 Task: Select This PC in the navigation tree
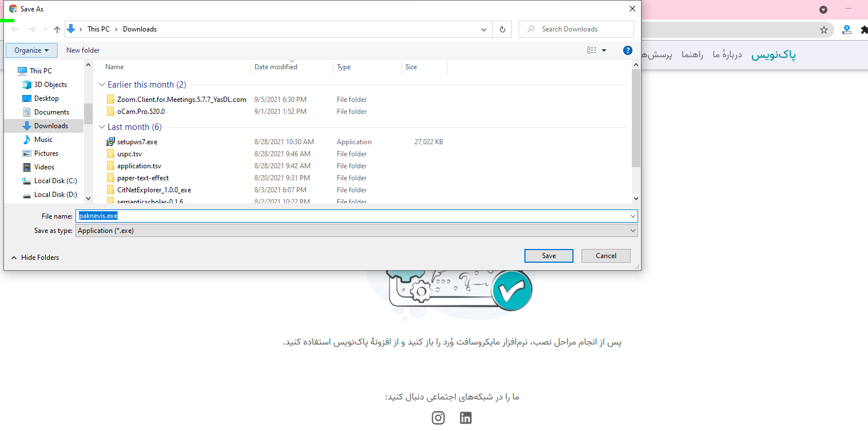tap(41, 71)
